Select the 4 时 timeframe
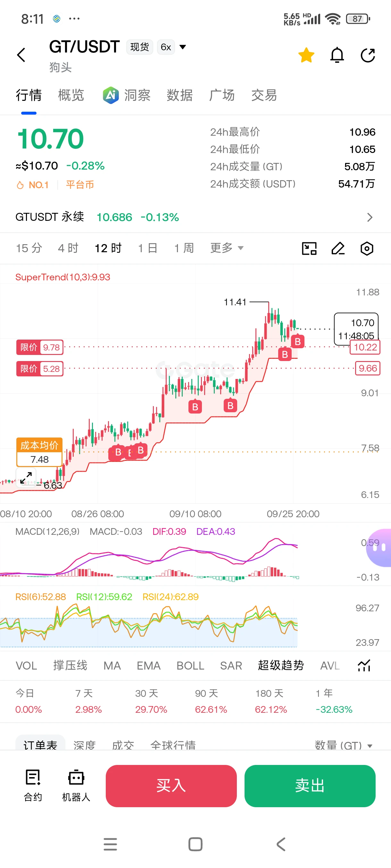 [x=68, y=248]
